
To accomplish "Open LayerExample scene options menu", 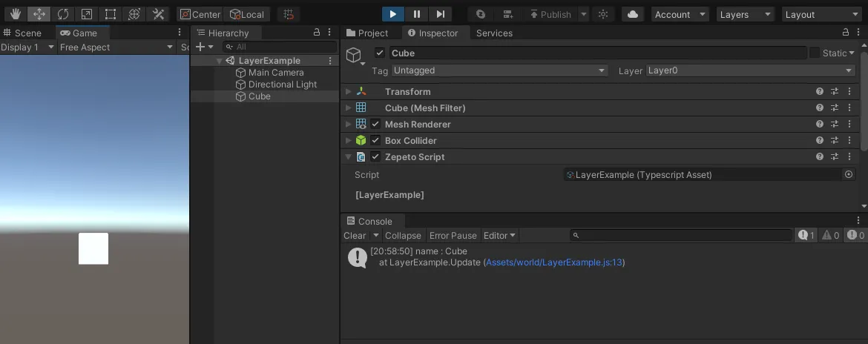I will (330, 61).
